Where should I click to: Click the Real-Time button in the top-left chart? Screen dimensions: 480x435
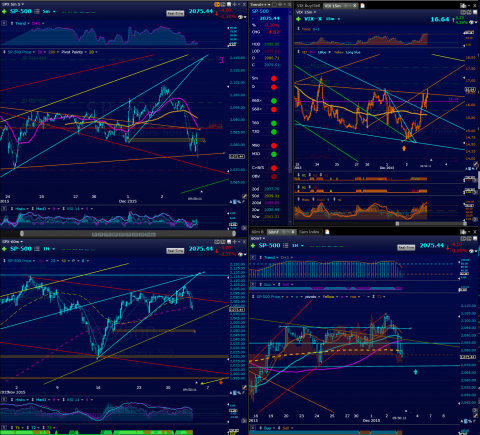(x=175, y=13)
